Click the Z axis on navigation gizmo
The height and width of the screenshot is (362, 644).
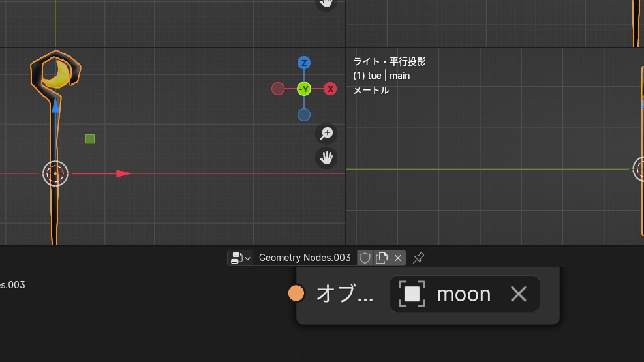[304, 63]
